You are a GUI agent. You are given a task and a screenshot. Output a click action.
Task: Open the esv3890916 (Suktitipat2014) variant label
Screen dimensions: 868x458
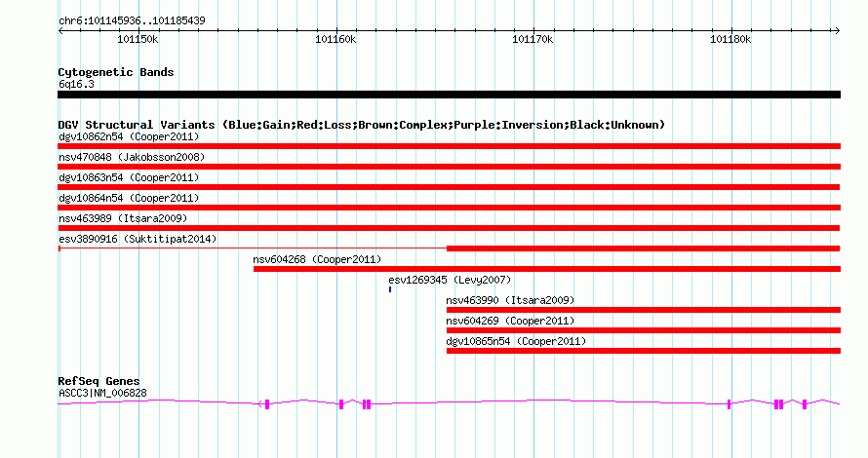tap(138, 239)
